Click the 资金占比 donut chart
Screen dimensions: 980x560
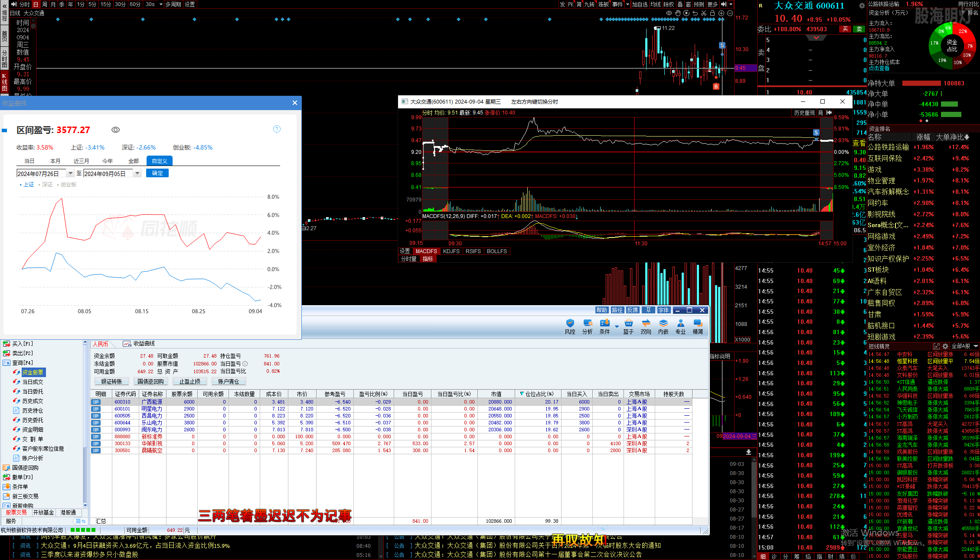coord(952,46)
